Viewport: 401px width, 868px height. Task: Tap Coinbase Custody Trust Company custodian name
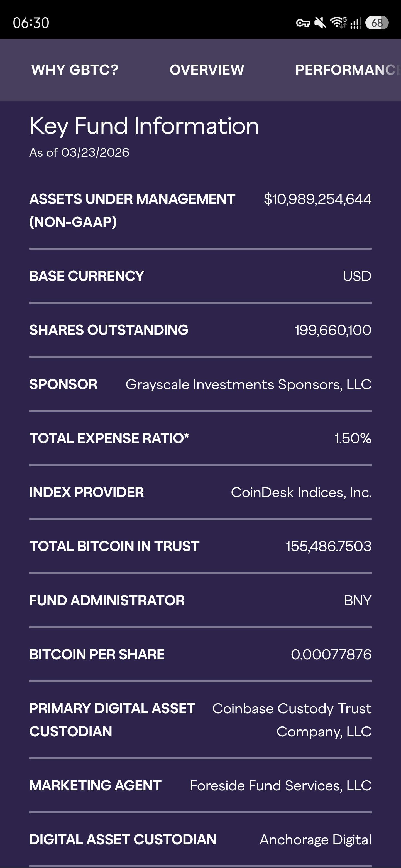(292, 720)
